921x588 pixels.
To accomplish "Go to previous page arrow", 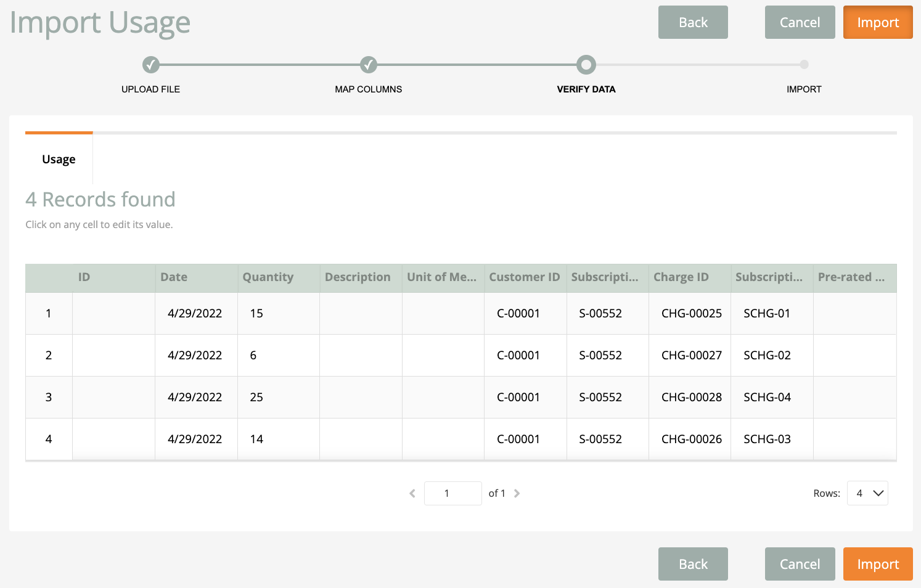I will pos(412,493).
